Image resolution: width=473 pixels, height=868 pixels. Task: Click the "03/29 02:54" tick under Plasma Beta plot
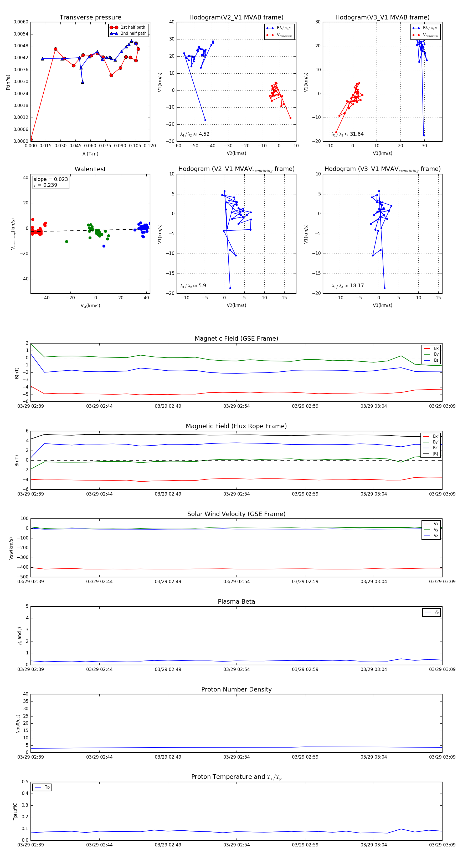tap(236, 669)
